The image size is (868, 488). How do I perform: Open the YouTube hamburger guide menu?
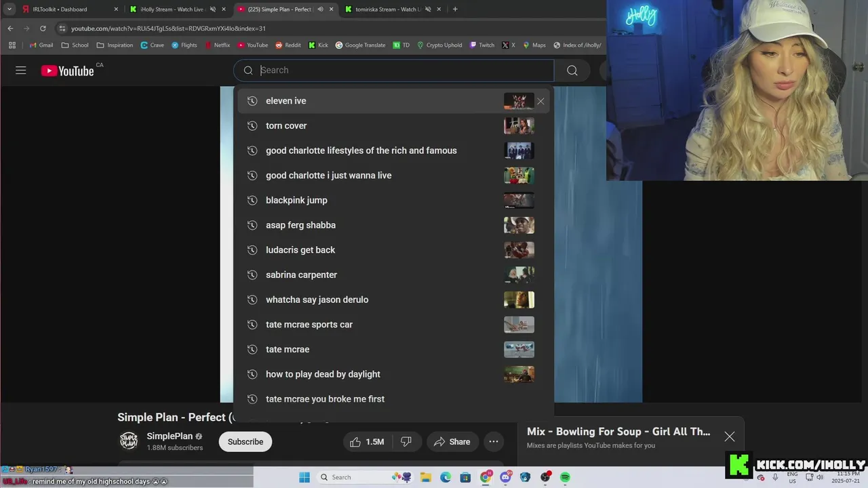tap(21, 70)
